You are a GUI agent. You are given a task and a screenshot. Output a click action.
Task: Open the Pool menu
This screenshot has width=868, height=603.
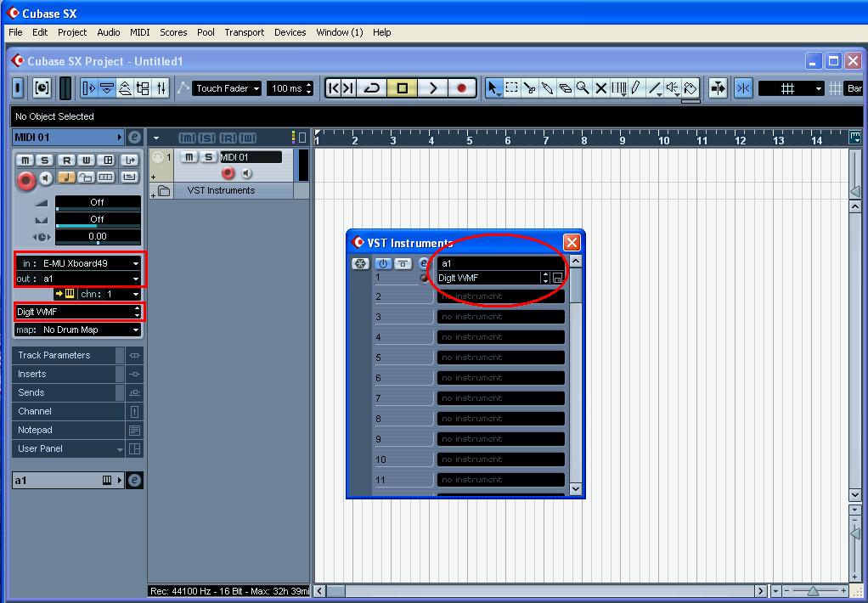(x=206, y=32)
